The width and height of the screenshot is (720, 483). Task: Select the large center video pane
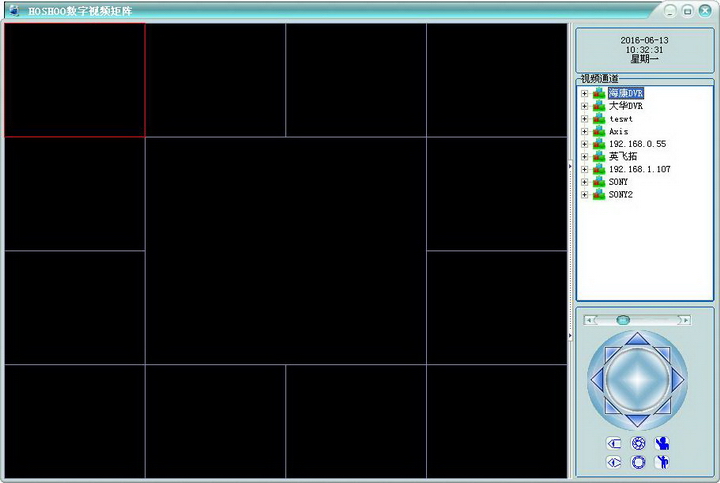pyautogui.click(x=285, y=250)
